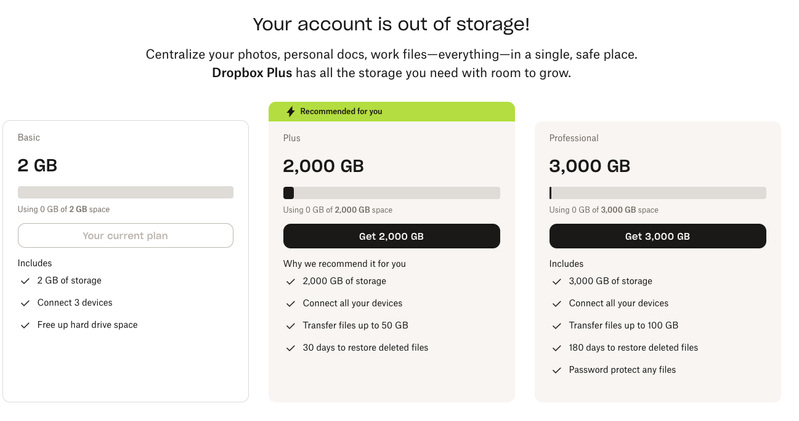Click the lightning bolt Recommended icon
799x421 pixels.
[x=291, y=111]
